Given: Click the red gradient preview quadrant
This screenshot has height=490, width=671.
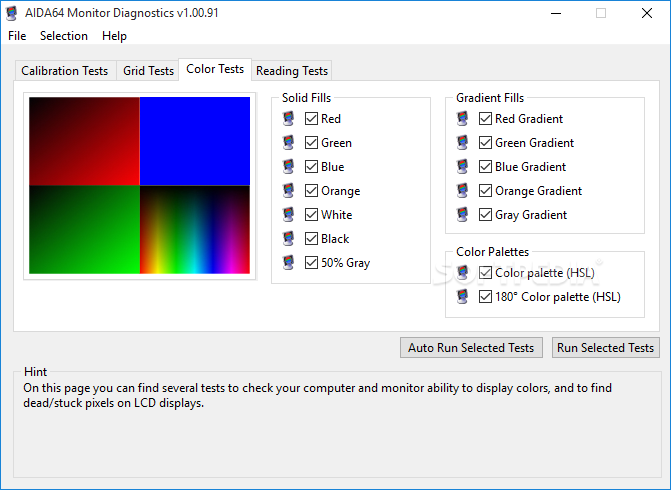Looking at the screenshot, I should click(84, 141).
